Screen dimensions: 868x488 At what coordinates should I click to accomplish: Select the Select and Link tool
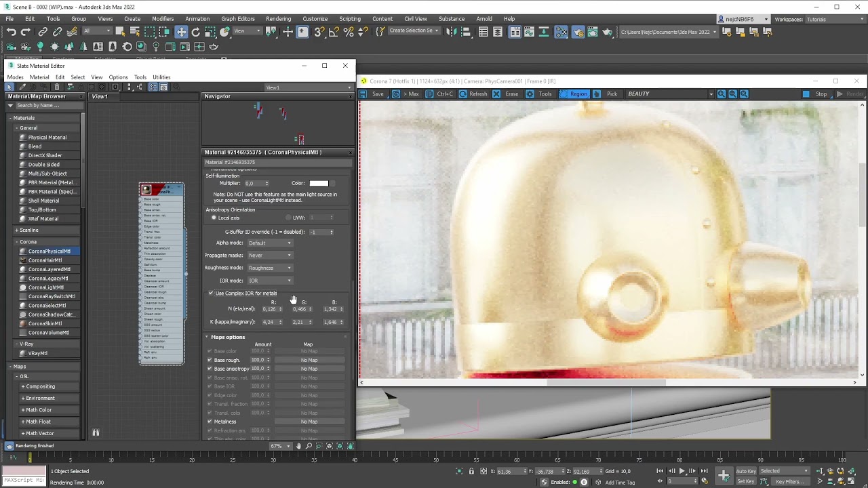pos(43,32)
